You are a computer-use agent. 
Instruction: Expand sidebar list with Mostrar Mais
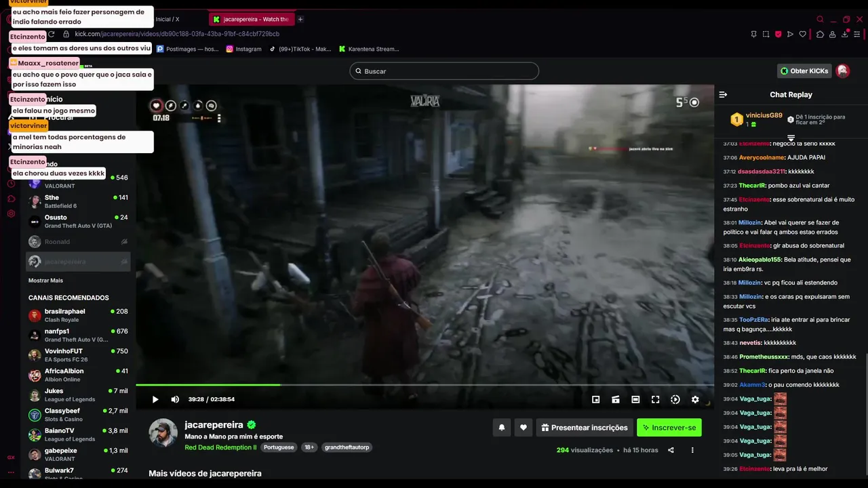(45, 281)
